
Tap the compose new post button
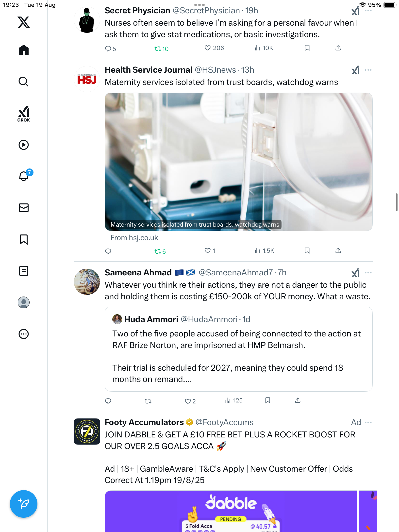(24, 504)
